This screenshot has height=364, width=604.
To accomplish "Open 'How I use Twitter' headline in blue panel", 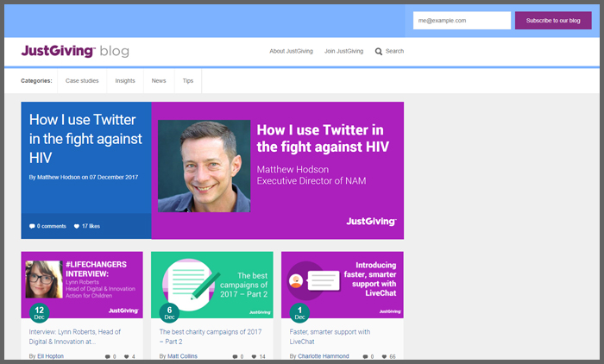I will (85, 139).
